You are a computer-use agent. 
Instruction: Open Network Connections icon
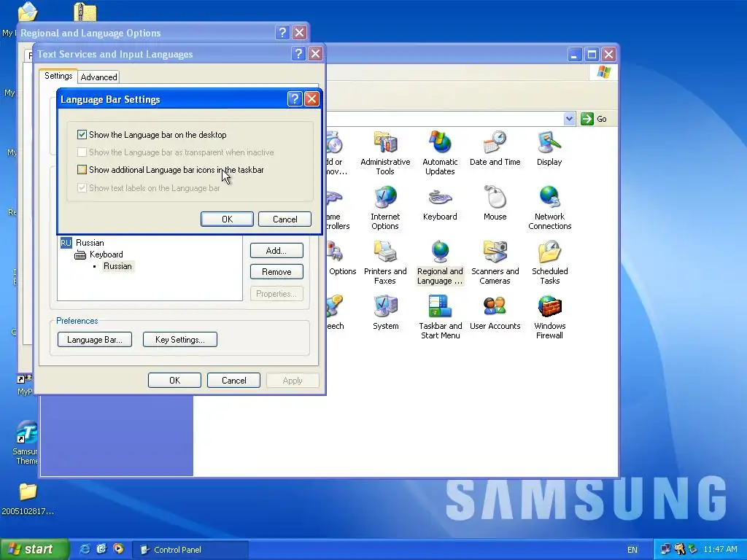(549, 208)
